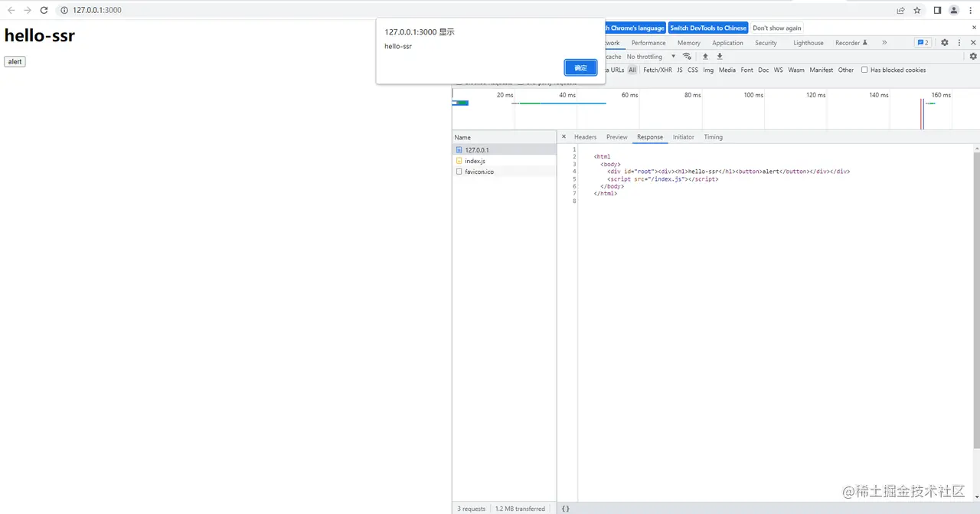
Task: Click the address bar URL 127.0.0.1:3000
Action: [x=97, y=10]
